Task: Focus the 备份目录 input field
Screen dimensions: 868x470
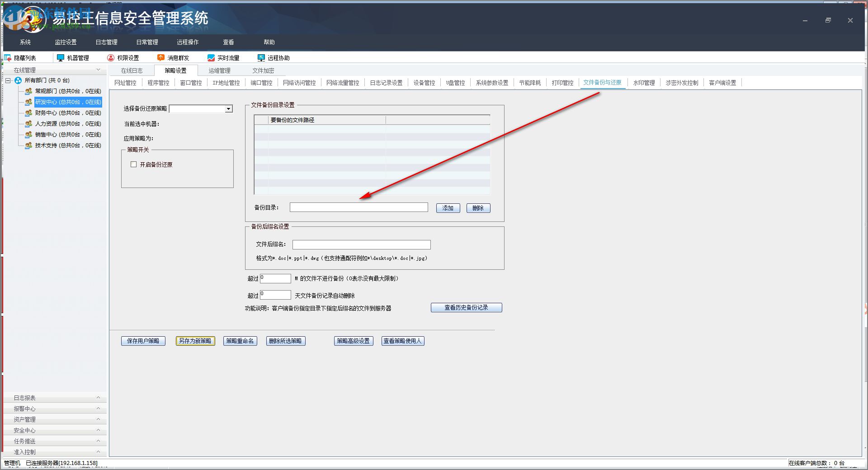Action: [x=359, y=207]
